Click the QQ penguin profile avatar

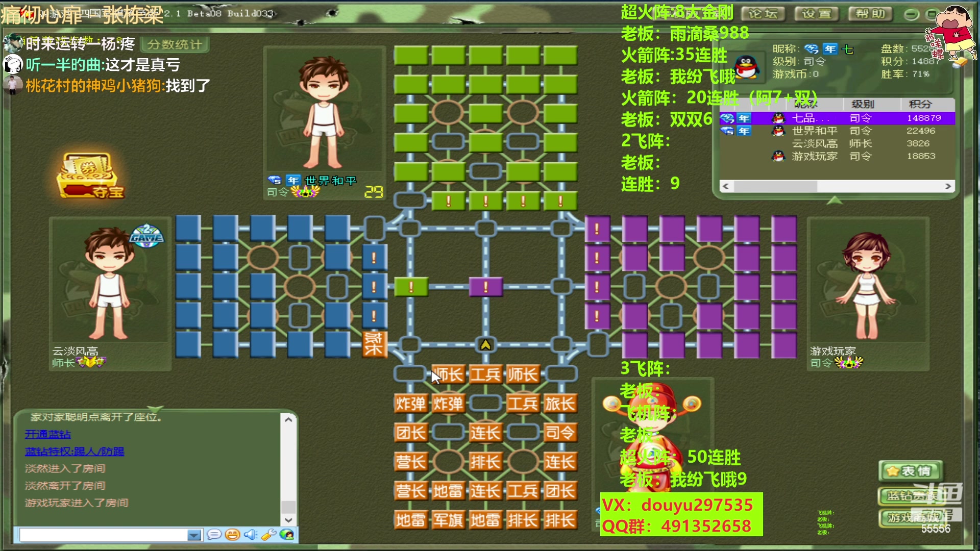tap(747, 67)
